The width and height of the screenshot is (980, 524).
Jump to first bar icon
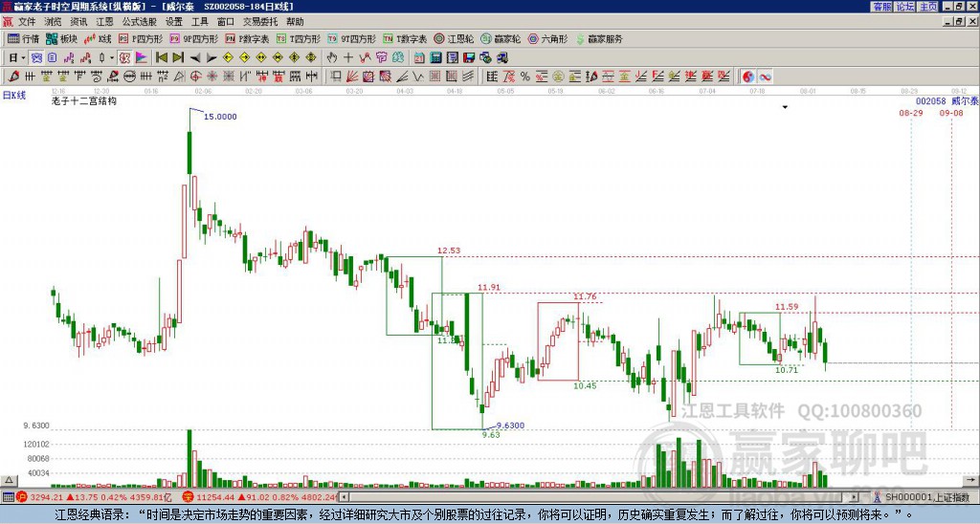coord(161,58)
